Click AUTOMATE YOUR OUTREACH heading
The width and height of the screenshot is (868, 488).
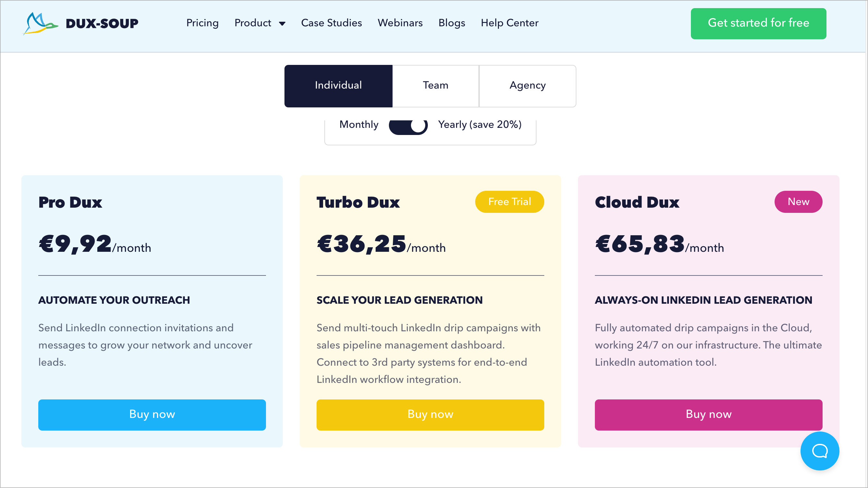coord(114,300)
